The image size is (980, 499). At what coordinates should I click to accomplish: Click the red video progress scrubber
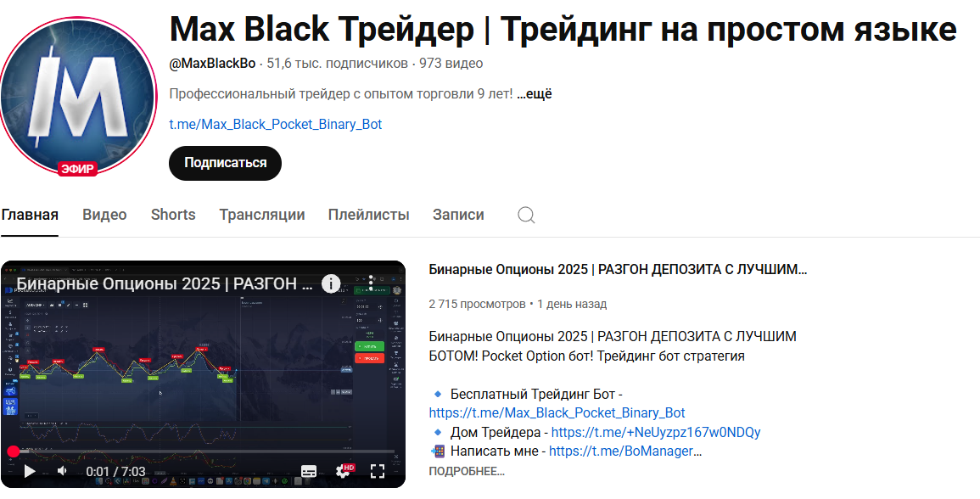point(13,451)
